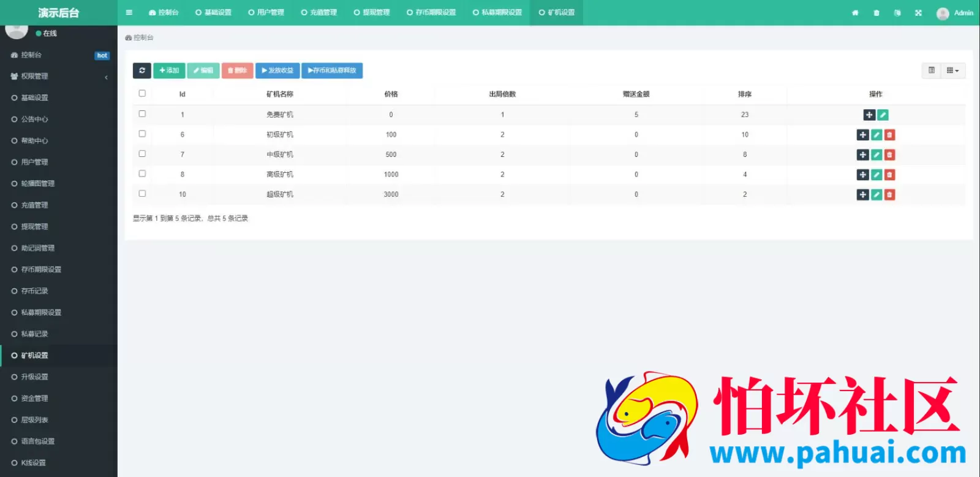Check the box for 超级矿机 row
Viewport: 980px width, 477px height.
pyautogui.click(x=142, y=193)
